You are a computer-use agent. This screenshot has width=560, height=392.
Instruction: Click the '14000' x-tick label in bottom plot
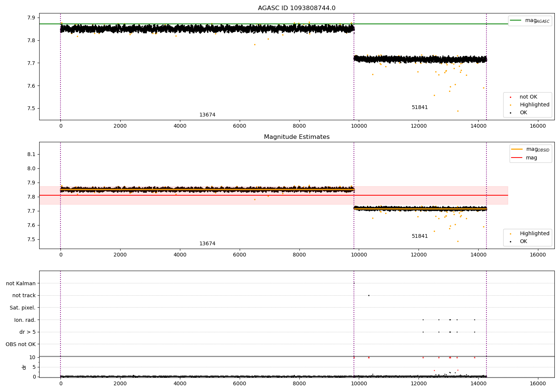(478, 384)
